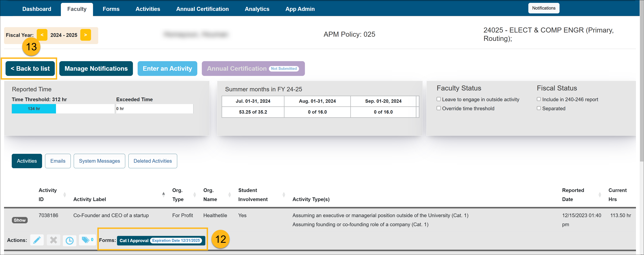Open the Forms tab
This screenshot has width=644, height=255.
[x=111, y=9]
